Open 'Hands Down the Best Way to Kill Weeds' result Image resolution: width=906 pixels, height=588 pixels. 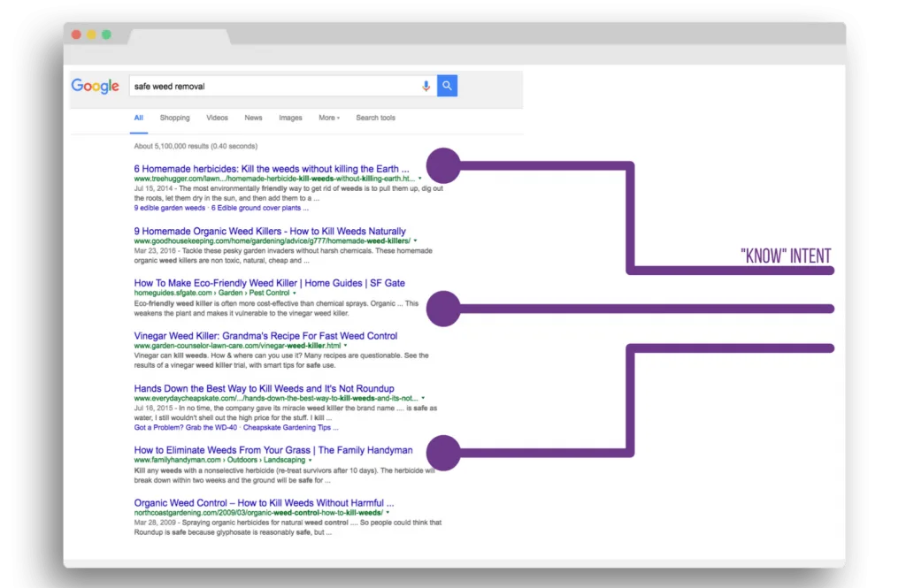click(x=264, y=388)
